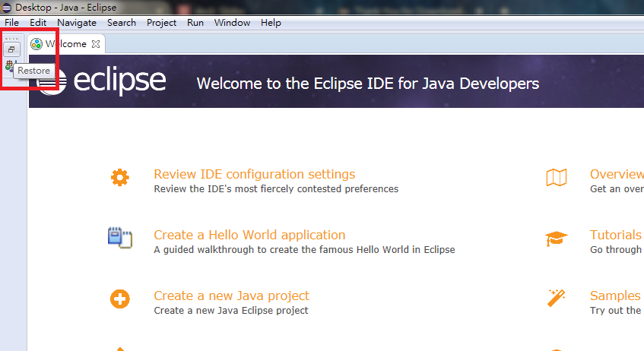The width and height of the screenshot is (644, 351).
Task: Open Create a Hello World application link
Action: (x=249, y=235)
